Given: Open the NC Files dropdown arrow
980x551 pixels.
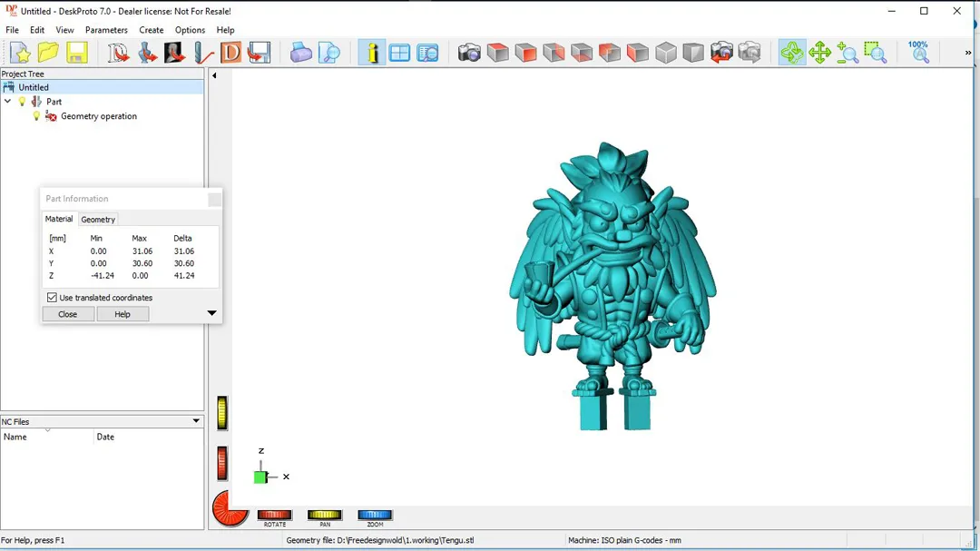Looking at the screenshot, I should click(196, 421).
